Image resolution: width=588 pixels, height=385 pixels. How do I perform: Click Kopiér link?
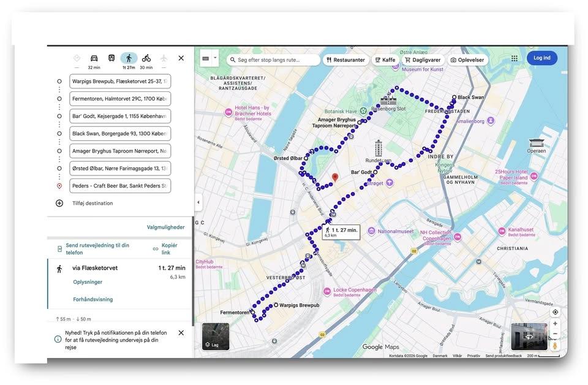(170, 249)
